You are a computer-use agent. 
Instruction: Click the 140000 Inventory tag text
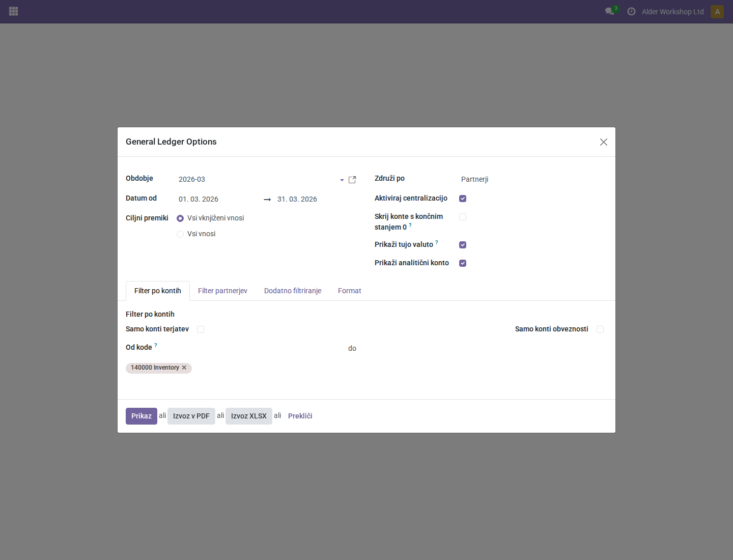155,368
